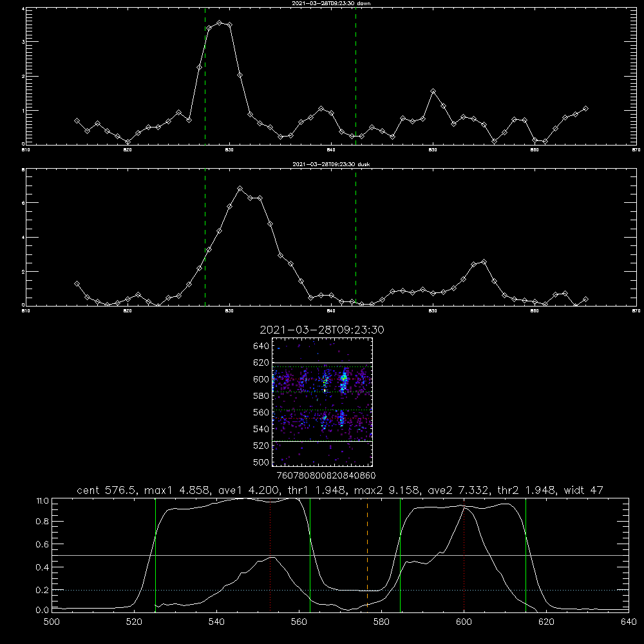Click the highest diamond marker in the dusk plot
This screenshot has width=644, height=644.
tap(240, 189)
